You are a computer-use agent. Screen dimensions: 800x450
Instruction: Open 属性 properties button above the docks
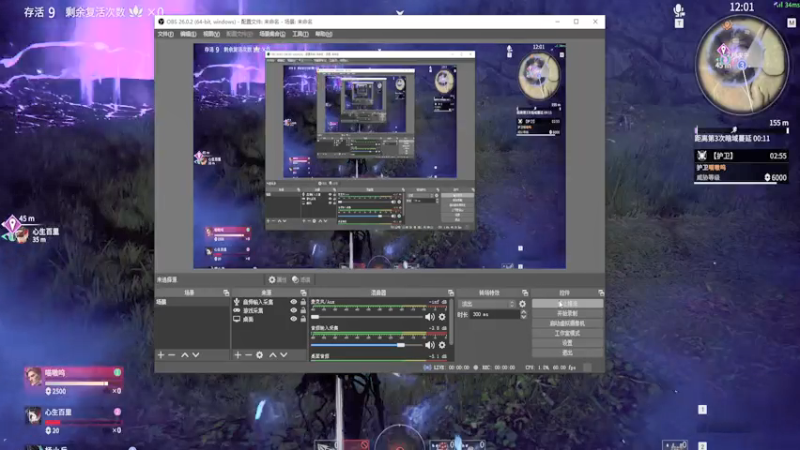click(x=277, y=280)
